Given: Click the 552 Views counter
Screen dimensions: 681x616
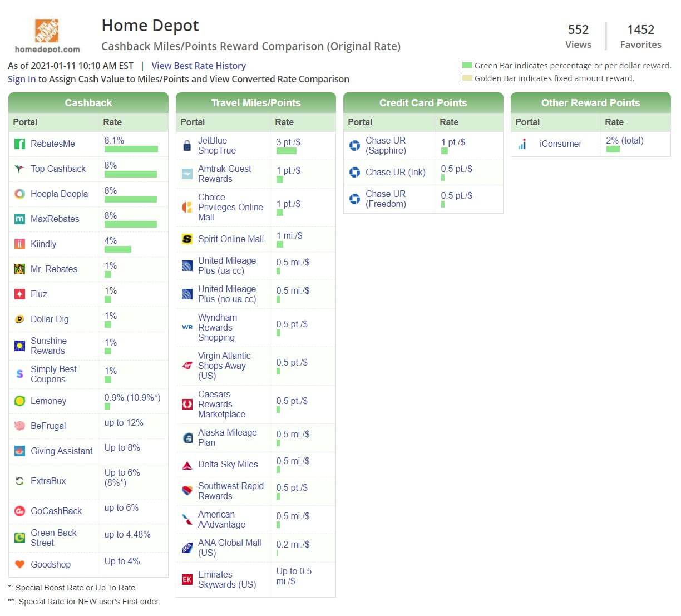Looking at the screenshot, I should pyautogui.click(x=578, y=37).
